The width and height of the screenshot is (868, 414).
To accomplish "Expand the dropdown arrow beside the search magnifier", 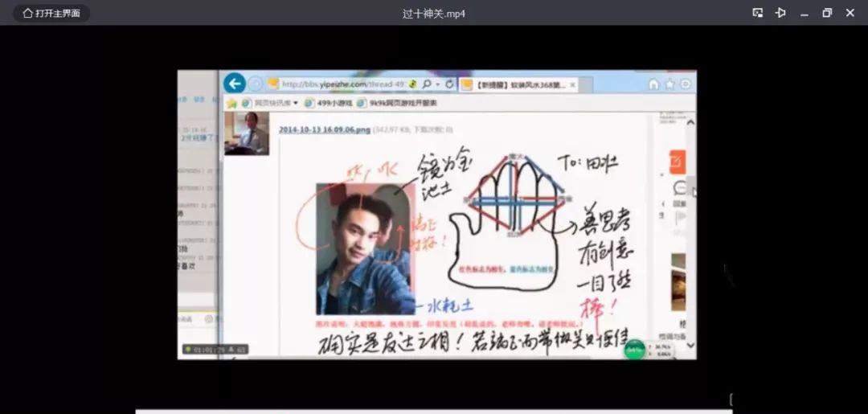I will 437,84.
